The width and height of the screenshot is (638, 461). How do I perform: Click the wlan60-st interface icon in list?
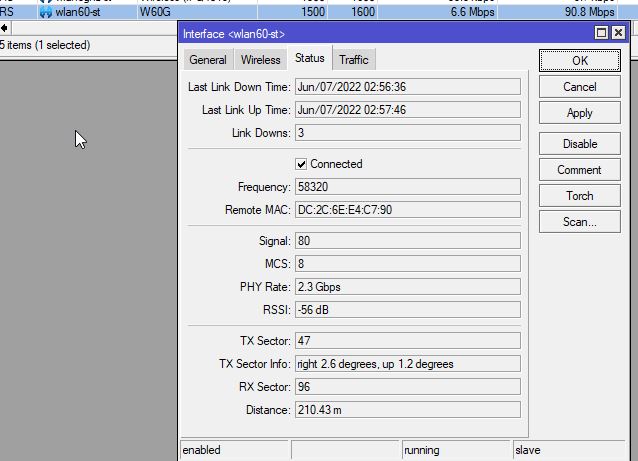coord(46,12)
